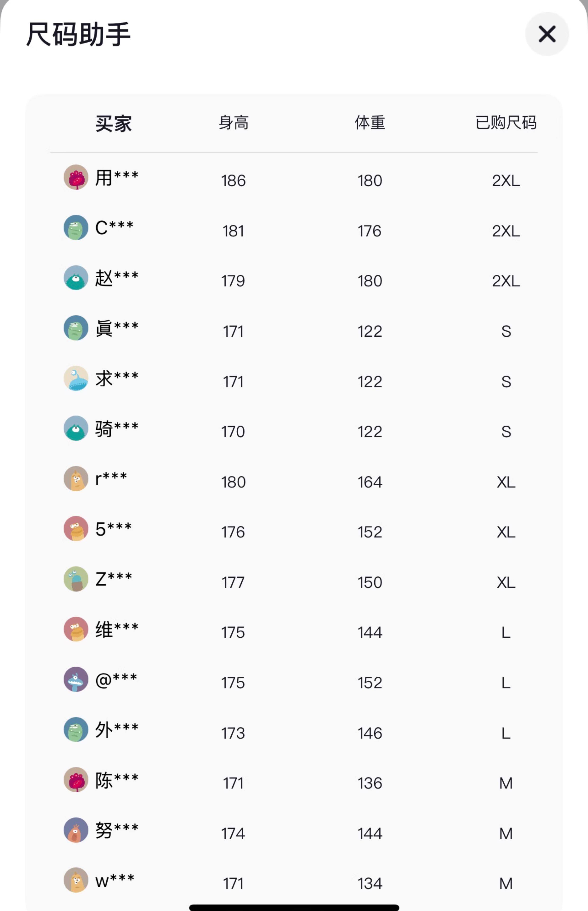This screenshot has height=911, width=588.
Task: Click the XL size for buyer 5***
Action: coord(506,532)
